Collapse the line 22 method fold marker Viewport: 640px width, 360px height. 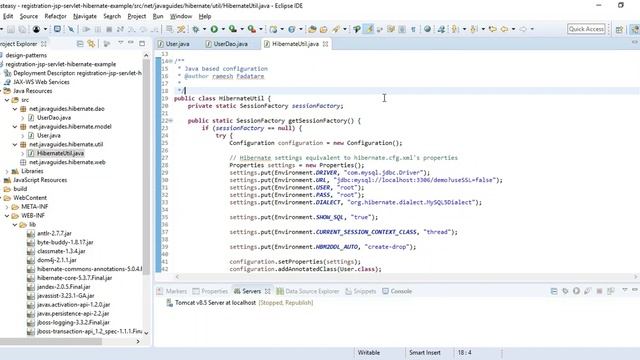click(171, 120)
